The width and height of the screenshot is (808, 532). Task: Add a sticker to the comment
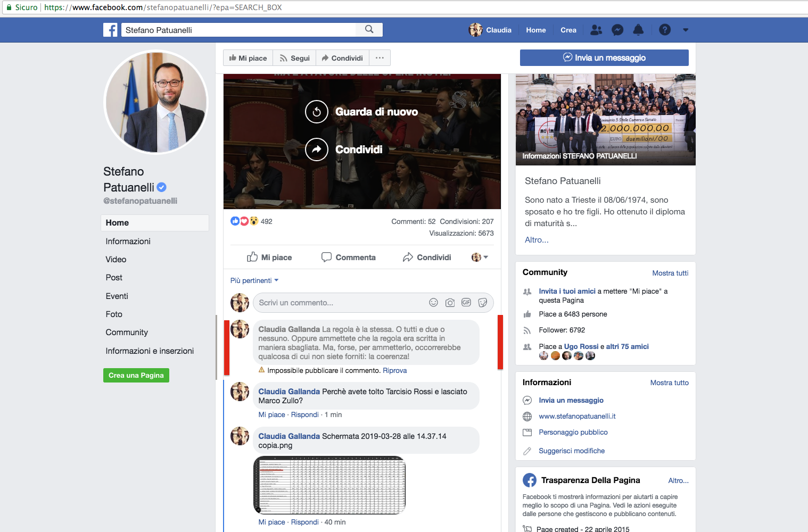click(x=483, y=303)
